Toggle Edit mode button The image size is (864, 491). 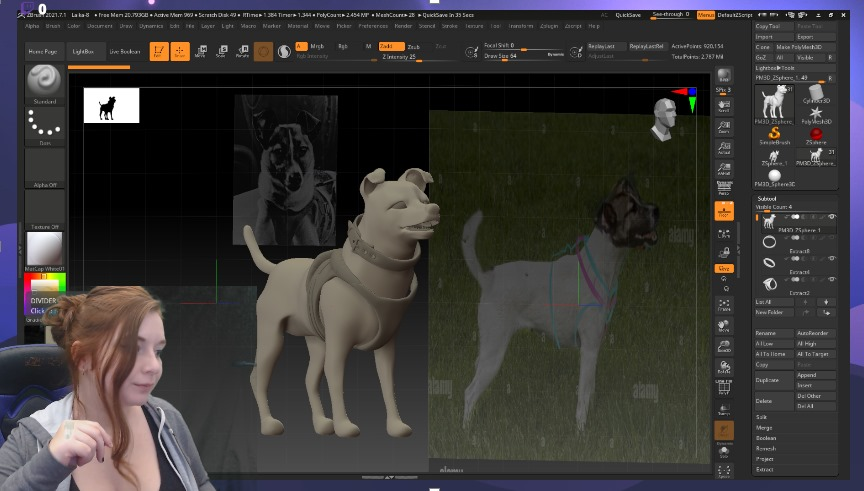[x=159, y=51]
